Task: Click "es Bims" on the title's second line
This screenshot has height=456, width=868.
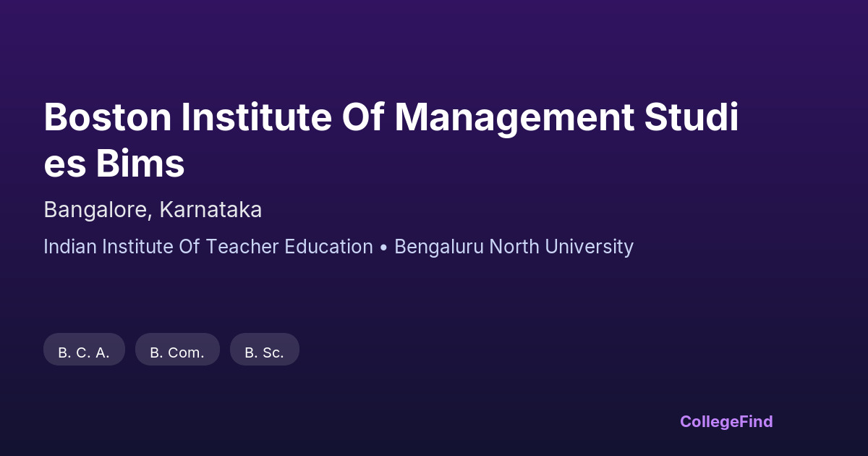Action: [x=114, y=164]
